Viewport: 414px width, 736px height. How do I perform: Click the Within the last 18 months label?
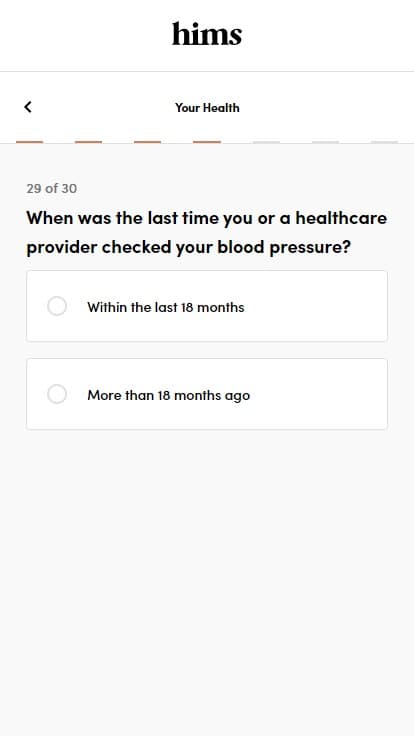point(166,307)
